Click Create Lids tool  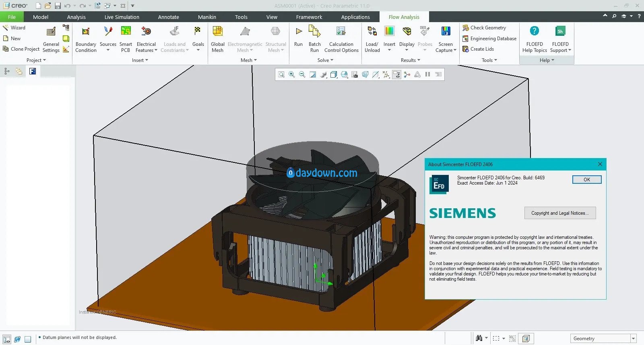(x=478, y=49)
